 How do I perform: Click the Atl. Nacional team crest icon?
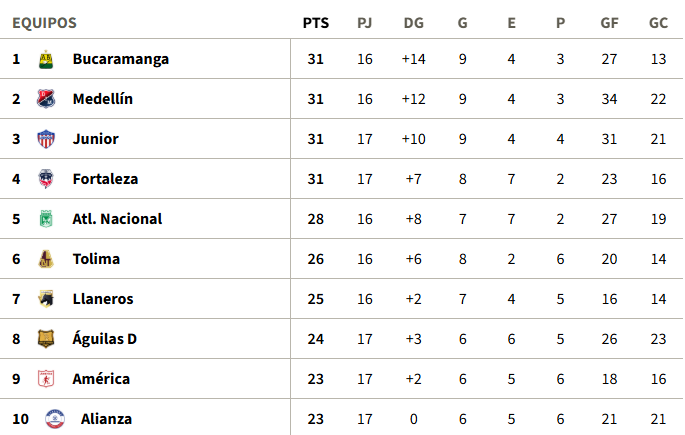pyautogui.click(x=45, y=219)
